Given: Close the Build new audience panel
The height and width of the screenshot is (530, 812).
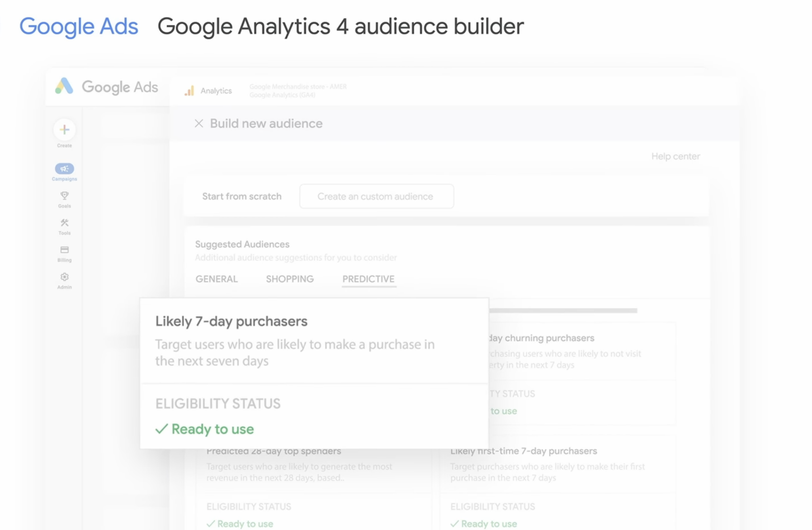Looking at the screenshot, I should click(199, 123).
